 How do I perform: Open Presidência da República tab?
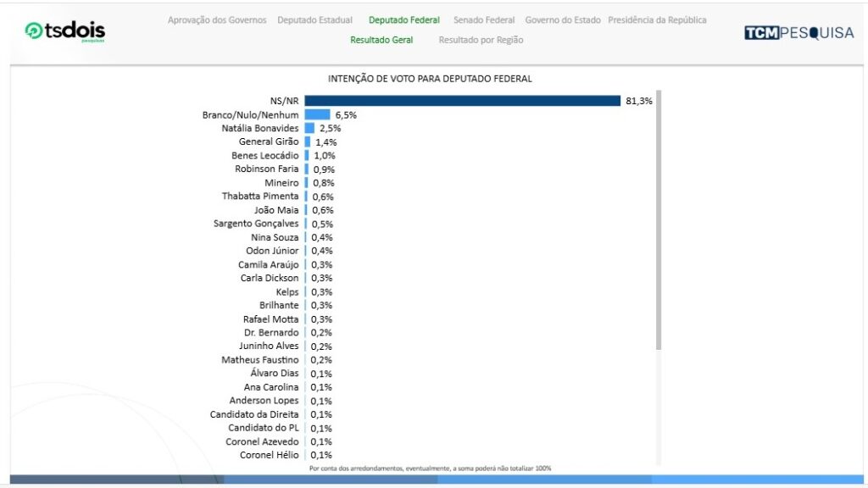pyautogui.click(x=657, y=19)
